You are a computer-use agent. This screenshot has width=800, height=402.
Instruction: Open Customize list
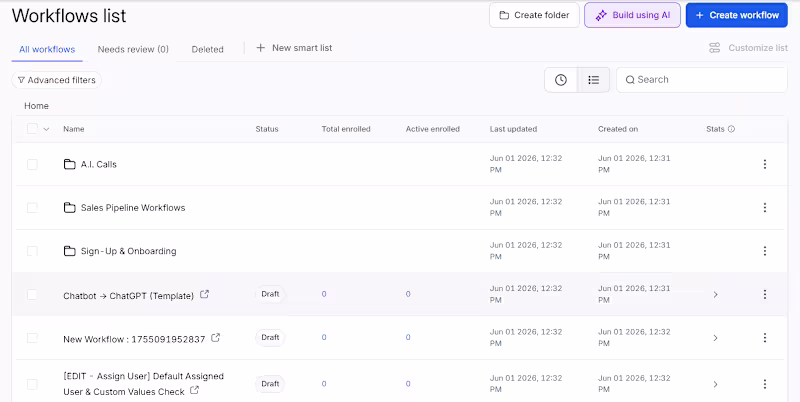tap(748, 48)
